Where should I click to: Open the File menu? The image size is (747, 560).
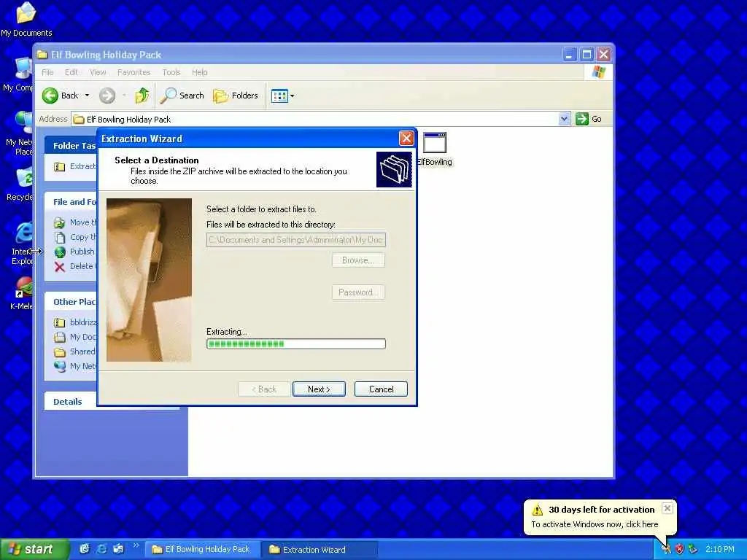(x=47, y=72)
